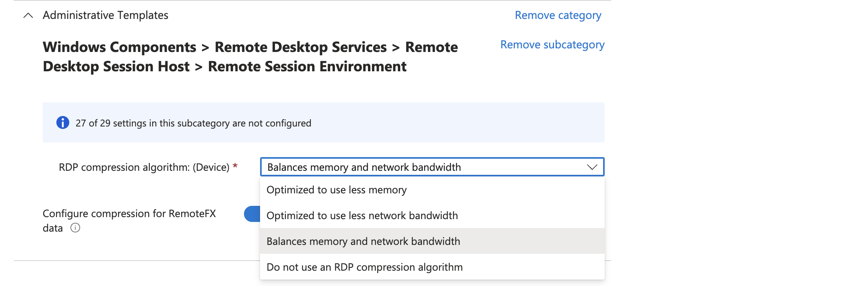Click the 'Configure compression for RemoteFX' label text
This screenshot has height=286, width=868.
coord(129,213)
